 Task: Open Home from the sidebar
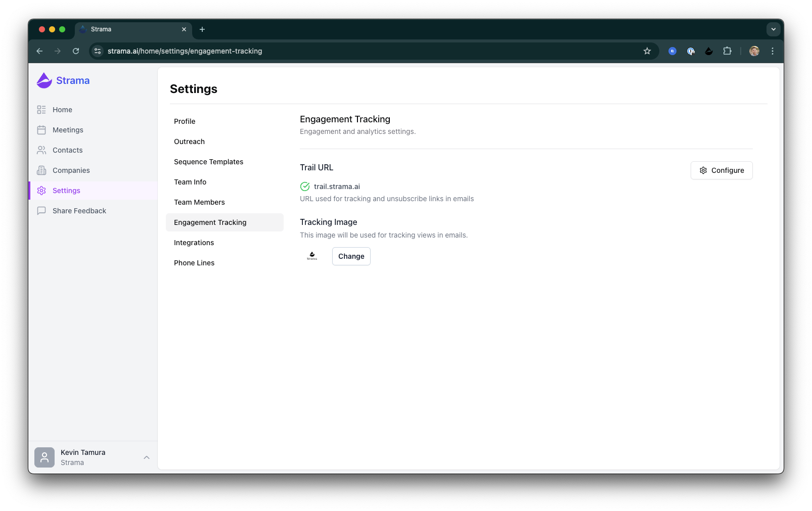click(x=93, y=110)
